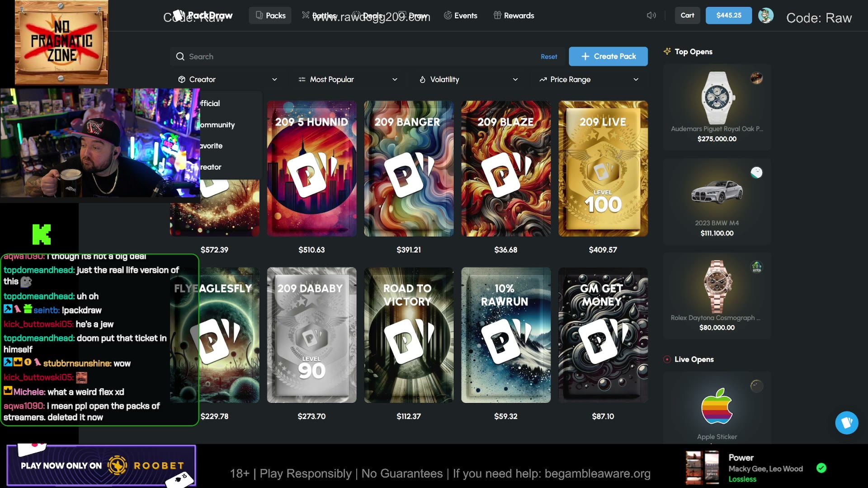868x488 pixels.
Task: Select the Rolex Daytona Cosmograph watch image
Action: [x=717, y=286]
